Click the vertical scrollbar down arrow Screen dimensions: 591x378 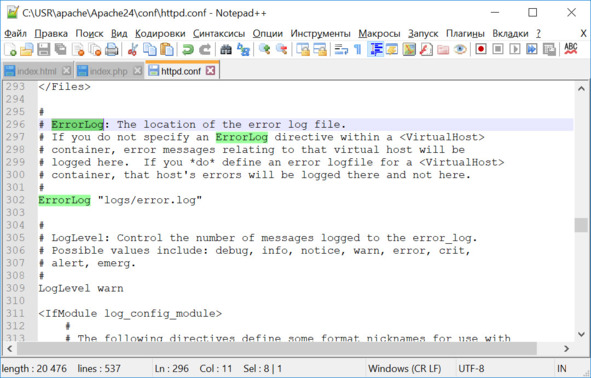pos(581,334)
